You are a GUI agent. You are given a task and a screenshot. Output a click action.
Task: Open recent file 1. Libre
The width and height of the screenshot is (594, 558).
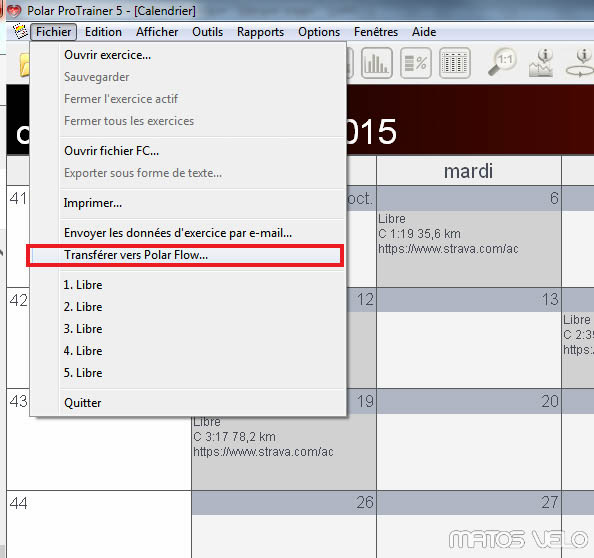pos(188,285)
